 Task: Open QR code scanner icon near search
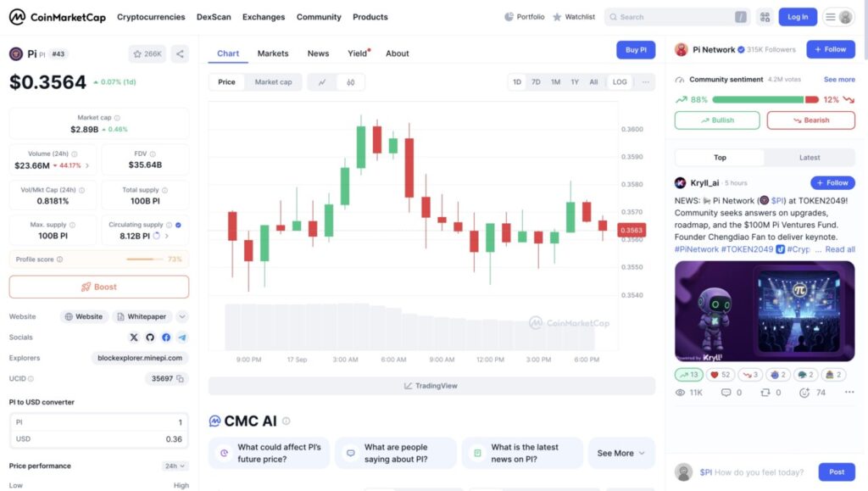click(765, 17)
